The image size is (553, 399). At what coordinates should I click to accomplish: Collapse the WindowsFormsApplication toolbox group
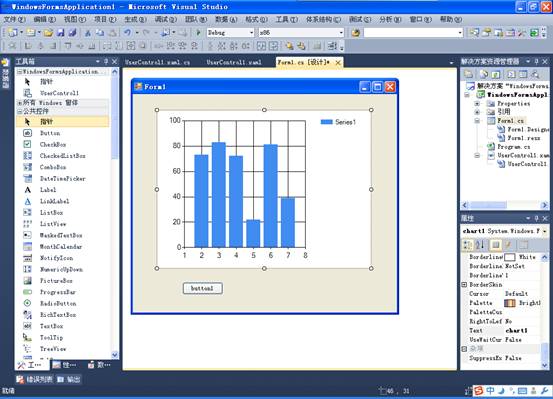(20, 72)
